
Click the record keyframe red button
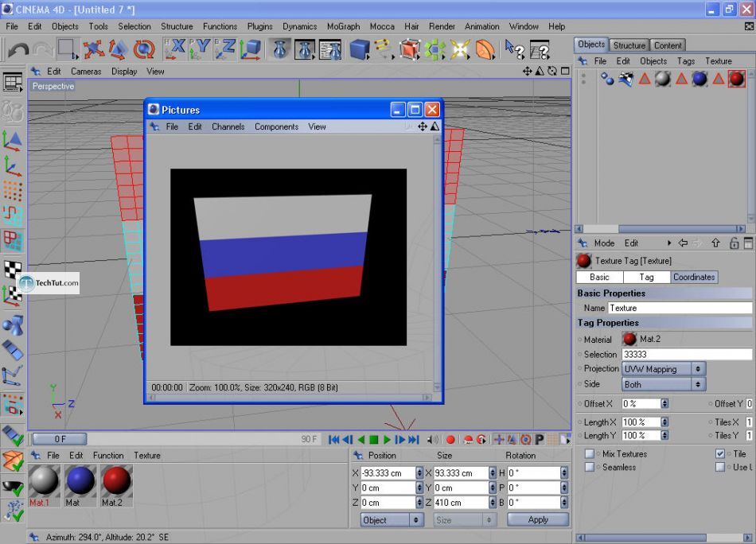point(450,440)
